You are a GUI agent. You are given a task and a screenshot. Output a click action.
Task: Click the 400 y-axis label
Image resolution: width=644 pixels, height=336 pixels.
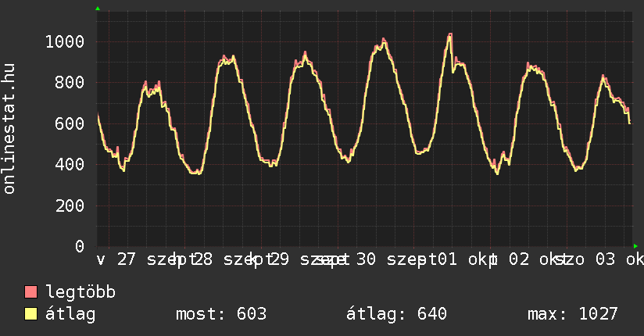pos(70,165)
